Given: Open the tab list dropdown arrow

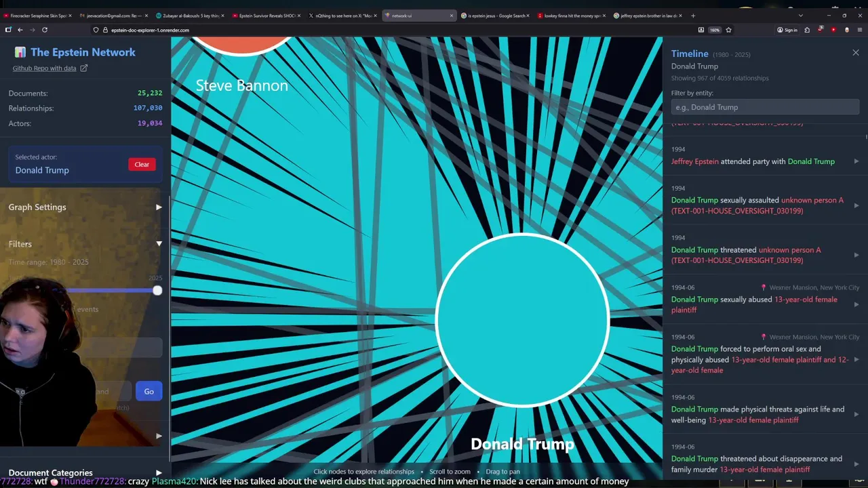Looking at the screenshot, I should [x=800, y=16].
